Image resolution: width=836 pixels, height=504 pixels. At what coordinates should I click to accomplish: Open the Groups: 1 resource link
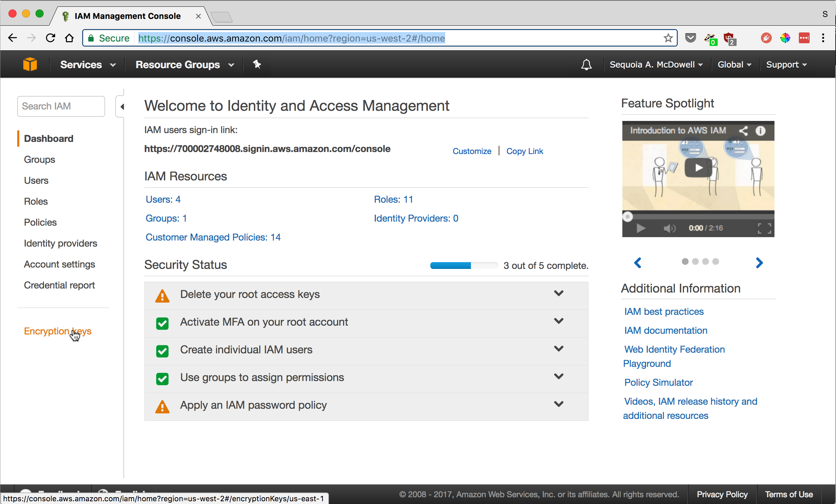pos(166,218)
